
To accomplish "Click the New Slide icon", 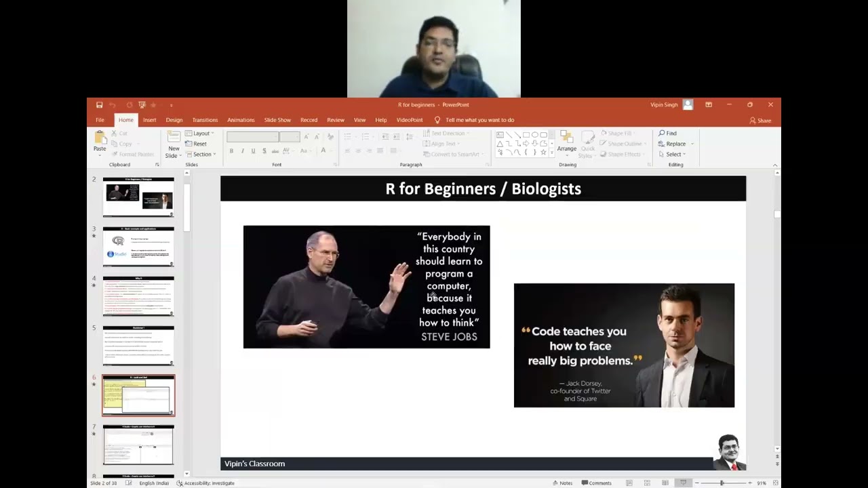I will [174, 136].
